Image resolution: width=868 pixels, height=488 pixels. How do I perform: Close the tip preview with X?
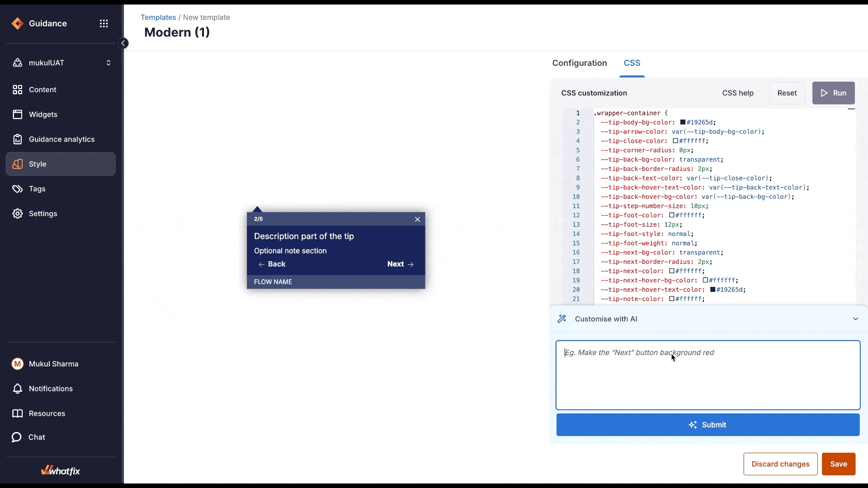pyautogui.click(x=417, y=219)
